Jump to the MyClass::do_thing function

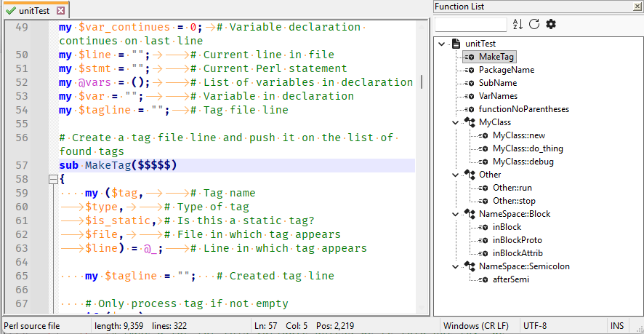pos(528,148)
